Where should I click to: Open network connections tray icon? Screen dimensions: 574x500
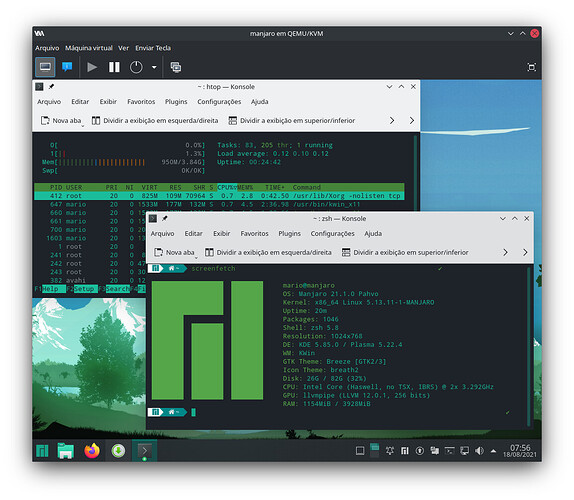pos(465,451)
